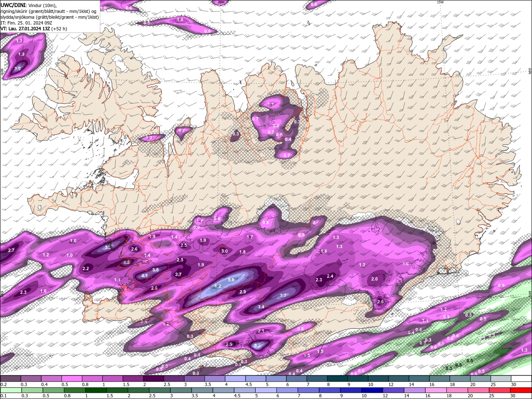Screen dimensions: 532x399
Task: Select the 3.9 value off the northwest coast
Action: [17, 69]
